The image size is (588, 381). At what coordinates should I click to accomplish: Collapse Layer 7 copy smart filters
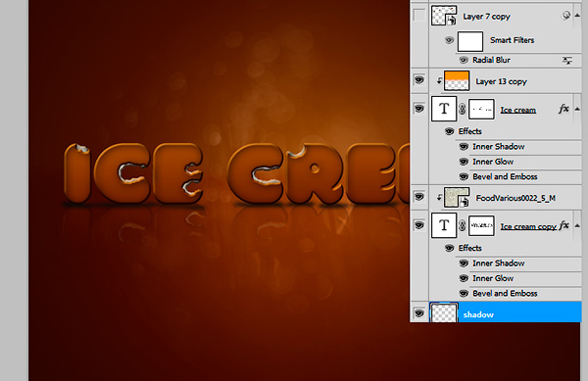577,16
